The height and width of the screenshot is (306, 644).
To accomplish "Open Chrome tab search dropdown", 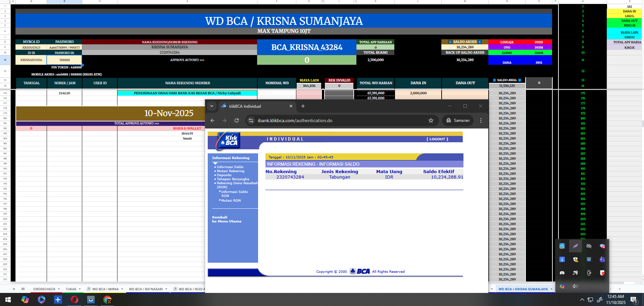I will pos(212,106).
